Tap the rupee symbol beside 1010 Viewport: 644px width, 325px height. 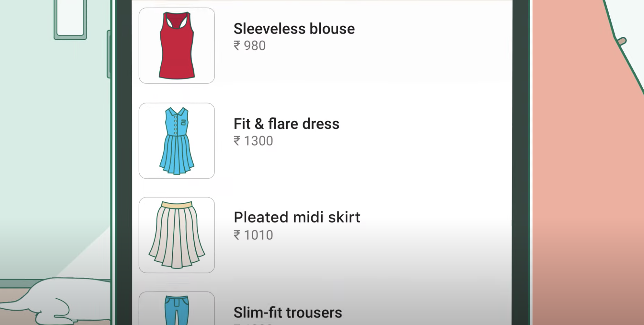(x=237, y=235)
